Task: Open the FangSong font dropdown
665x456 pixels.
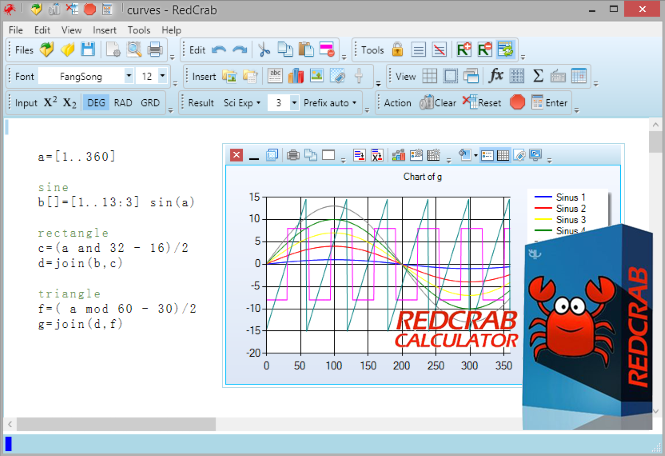Action: 129,76
